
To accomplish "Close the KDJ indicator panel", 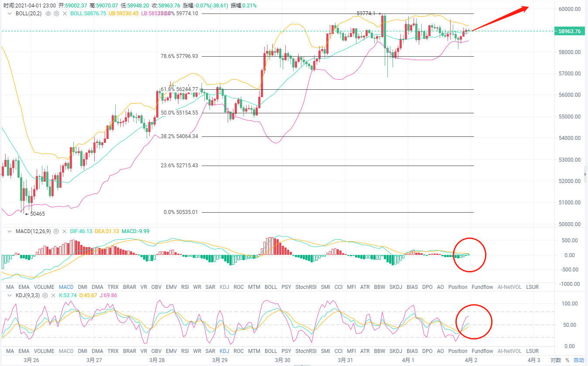I will [52, 295].
